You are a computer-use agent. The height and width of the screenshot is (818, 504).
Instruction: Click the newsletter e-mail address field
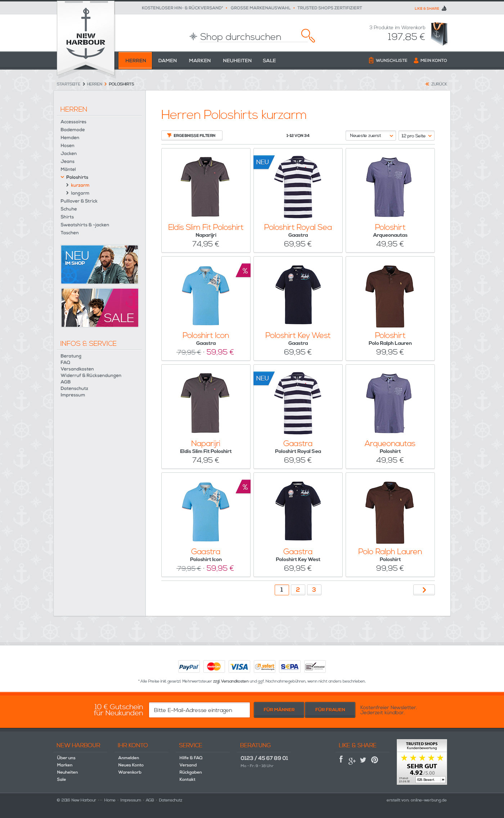pyautogui.click(x=199, y=710)
